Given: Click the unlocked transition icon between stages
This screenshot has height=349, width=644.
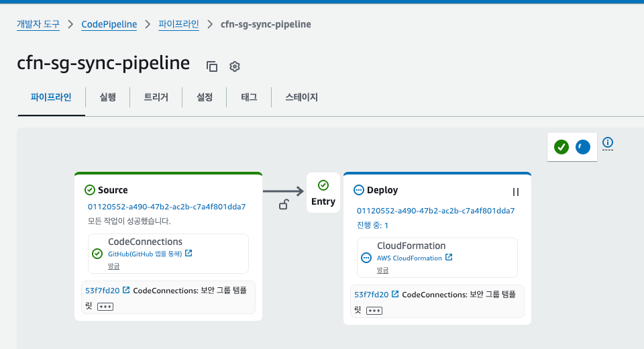Looking at the screenshot, I should (x=284, y=204).
